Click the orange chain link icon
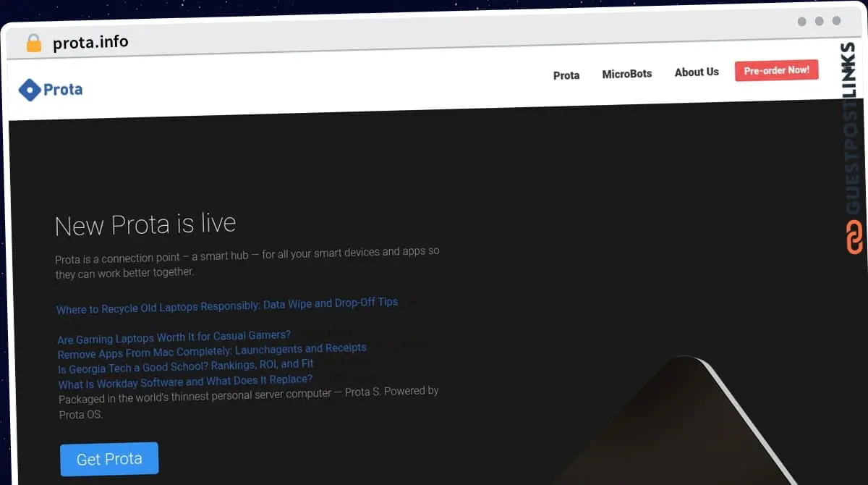 coord(854,237)
